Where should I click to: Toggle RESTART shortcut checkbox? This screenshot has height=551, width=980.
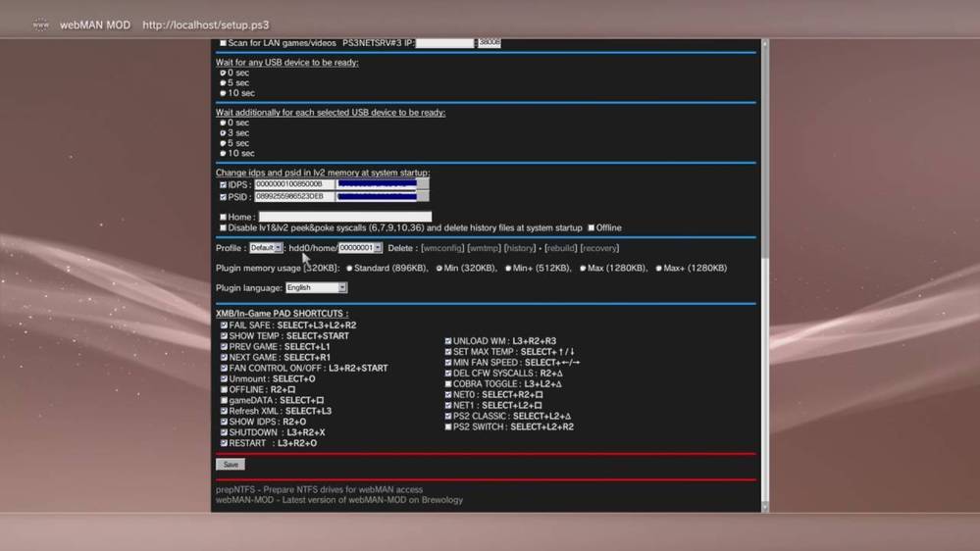tap(224, 443)
